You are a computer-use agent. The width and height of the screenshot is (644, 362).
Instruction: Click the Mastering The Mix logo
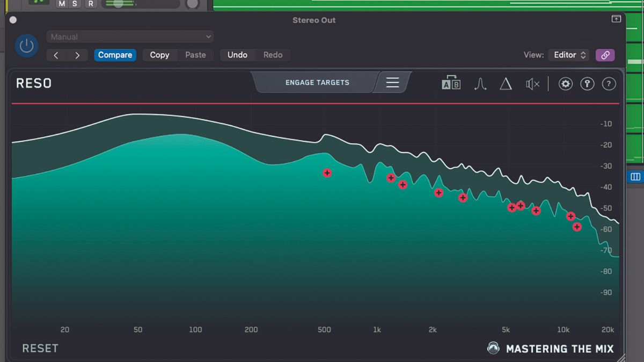tap(493, 348)
